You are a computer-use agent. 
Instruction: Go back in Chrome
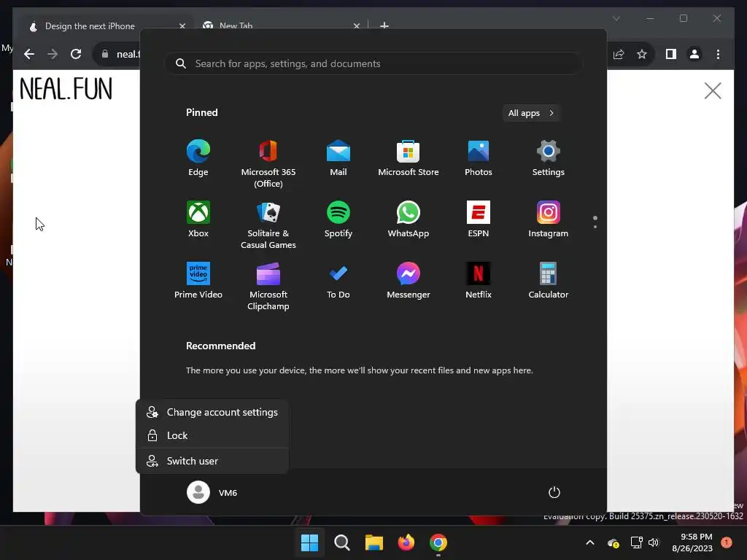click(29, 54)
